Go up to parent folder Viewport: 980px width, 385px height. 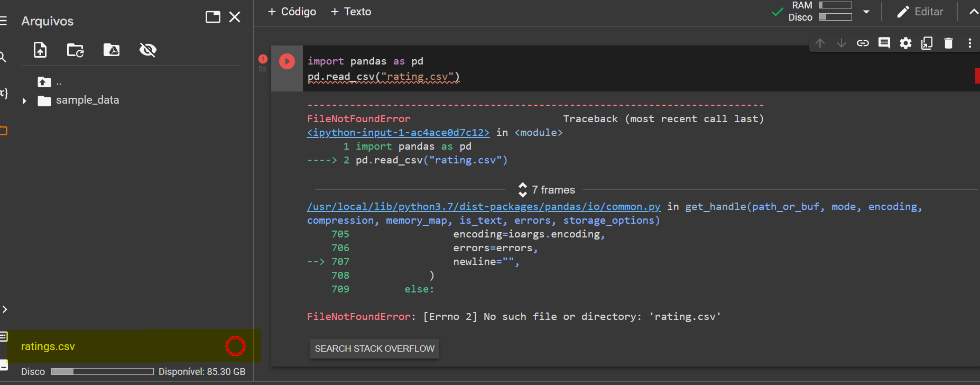tap(44, 82)
